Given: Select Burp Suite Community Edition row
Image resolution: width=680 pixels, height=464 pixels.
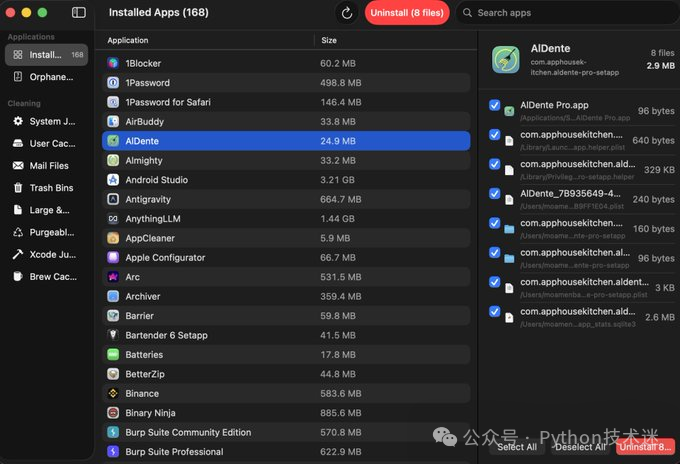Looking at the screenshot, I should [x=286, y=432].
